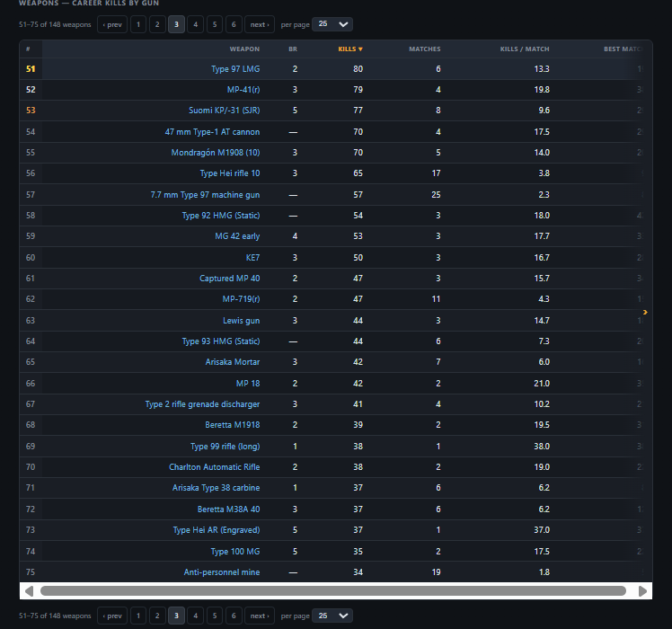Go to page 1 using the pagination above the table
This screenshot has width=672, height=629.
[138, 24]
